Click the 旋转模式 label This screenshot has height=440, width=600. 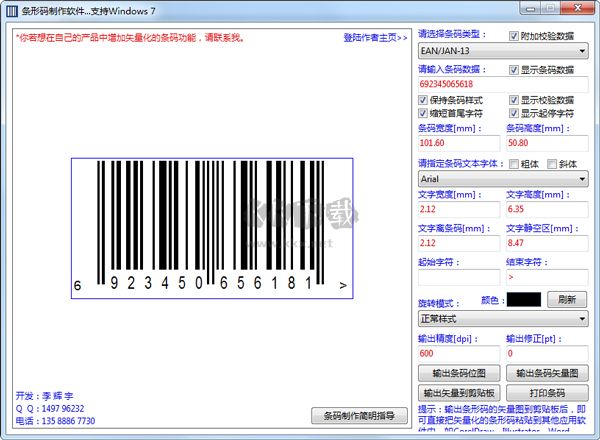click(x=439, y=304)
